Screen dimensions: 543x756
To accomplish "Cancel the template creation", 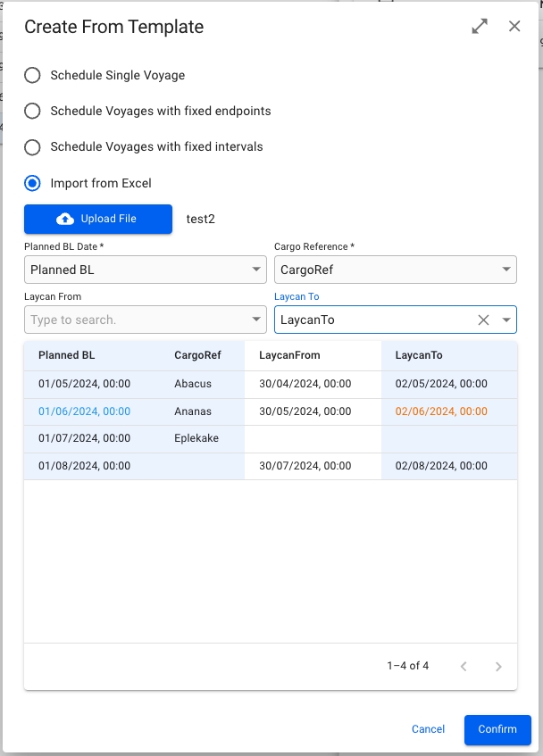I will coord(428,729).
